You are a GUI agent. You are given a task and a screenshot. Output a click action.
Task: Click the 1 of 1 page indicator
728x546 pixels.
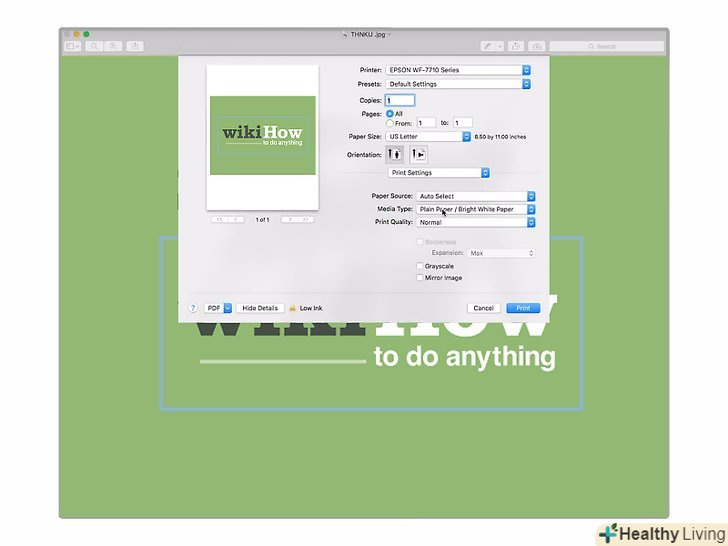click(262, 220)
